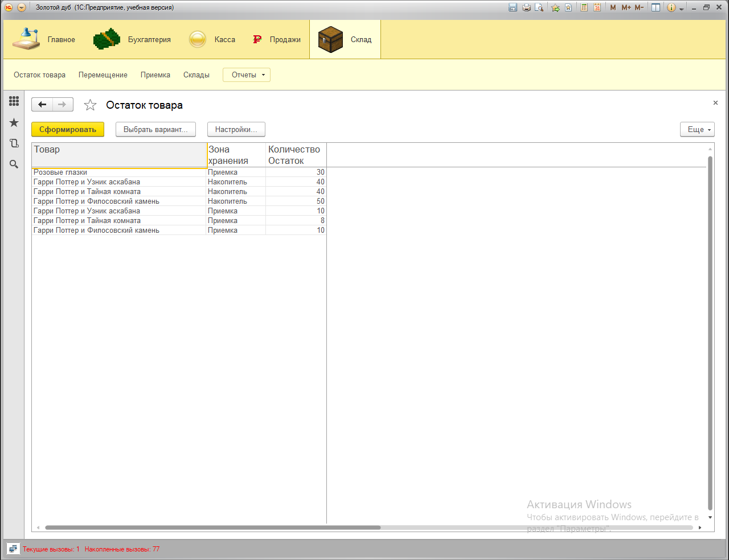Expand the arrow next to info icon
Image resolution: width=729 pixels, height=560 pixels.
pos(681,9)
